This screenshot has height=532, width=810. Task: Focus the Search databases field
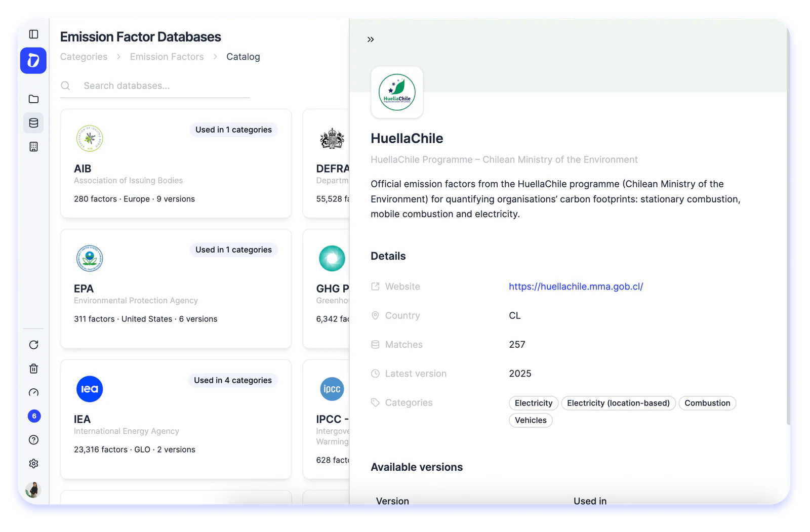pos(155,86)
